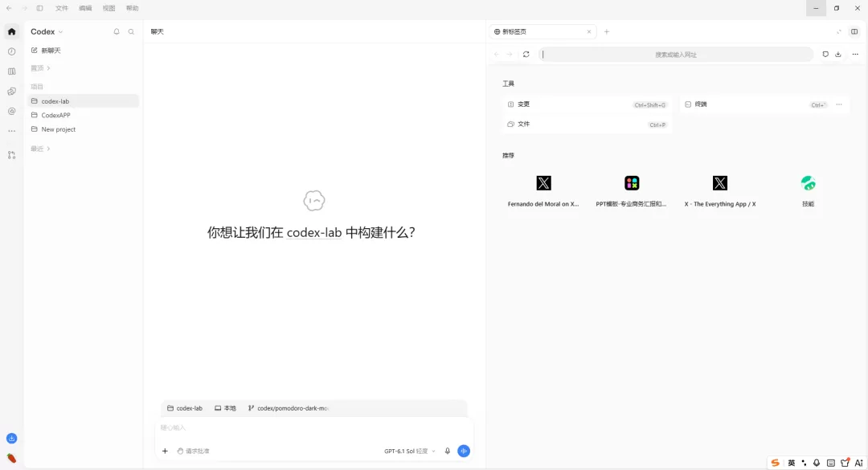Open the GPT-6.1 Sol model dropdown

(410, 452)
